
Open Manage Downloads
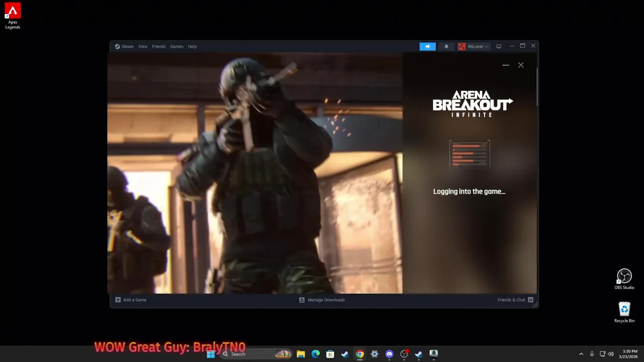322,300
